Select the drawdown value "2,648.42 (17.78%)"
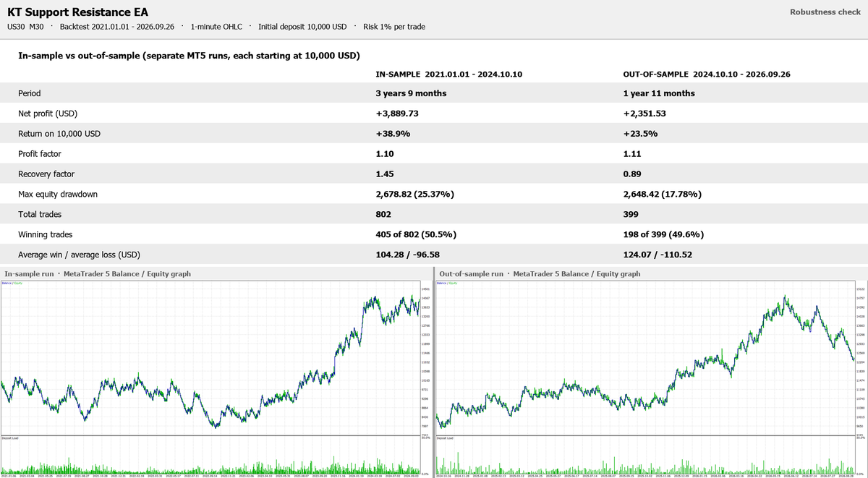The width and height of the screenshot is (868, 478). click(x=662, y=195)
